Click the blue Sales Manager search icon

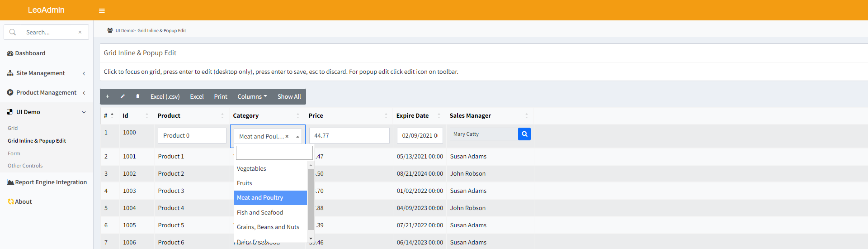coord(524,134)
